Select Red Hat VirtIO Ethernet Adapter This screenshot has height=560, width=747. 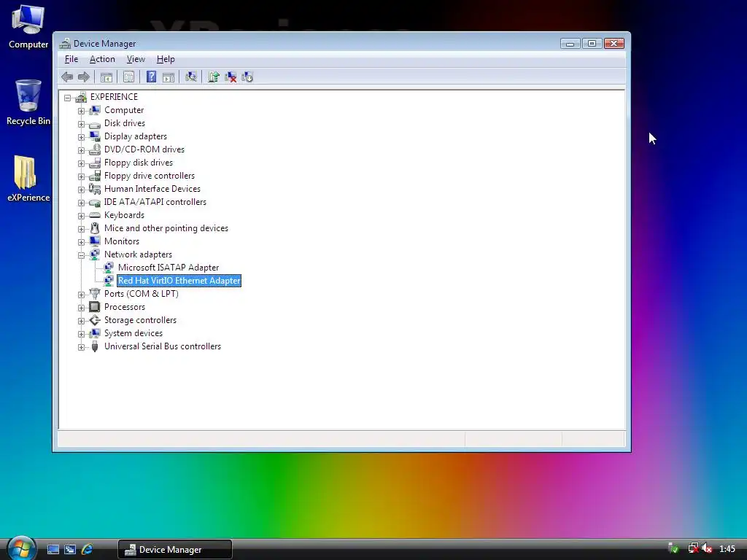(179, 281)
